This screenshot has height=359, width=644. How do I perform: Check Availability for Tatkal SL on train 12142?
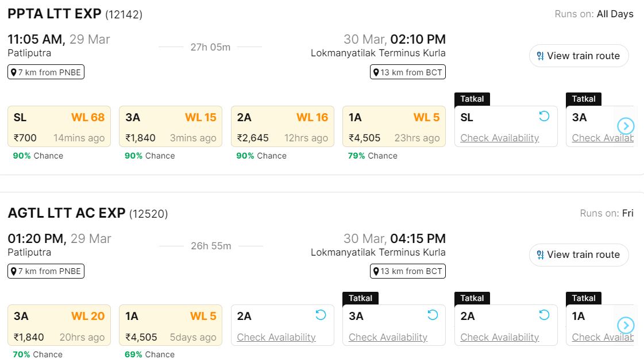(x=499, y=138)
